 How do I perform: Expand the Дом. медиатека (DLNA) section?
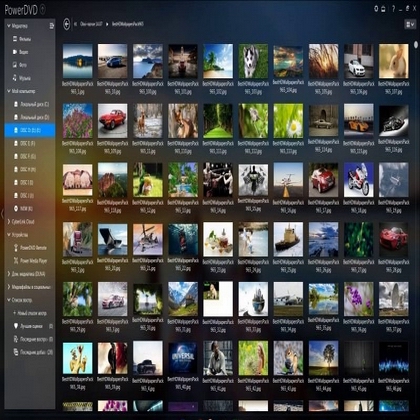pyautogui.click(x=9, y=274)
